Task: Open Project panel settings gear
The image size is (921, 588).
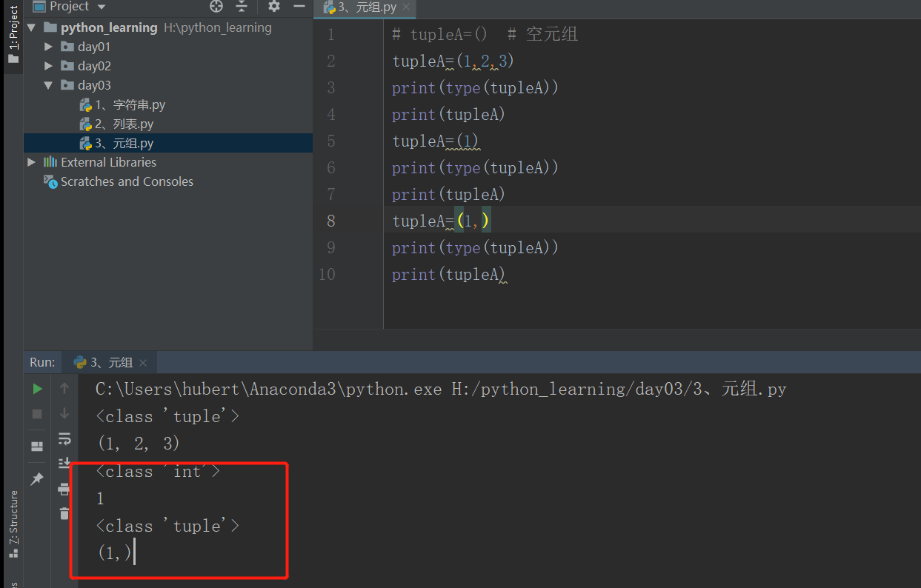Action: [x=274, y=7]
